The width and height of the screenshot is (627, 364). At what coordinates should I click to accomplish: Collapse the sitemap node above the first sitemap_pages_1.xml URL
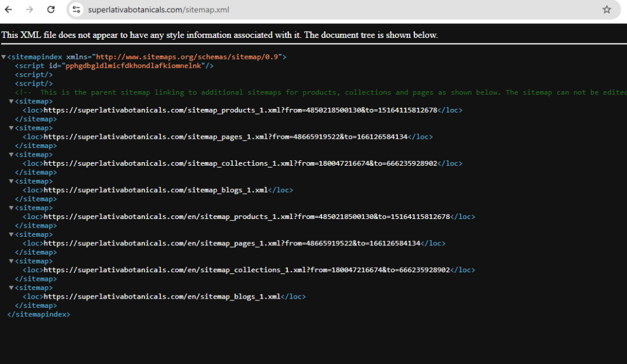12,128
